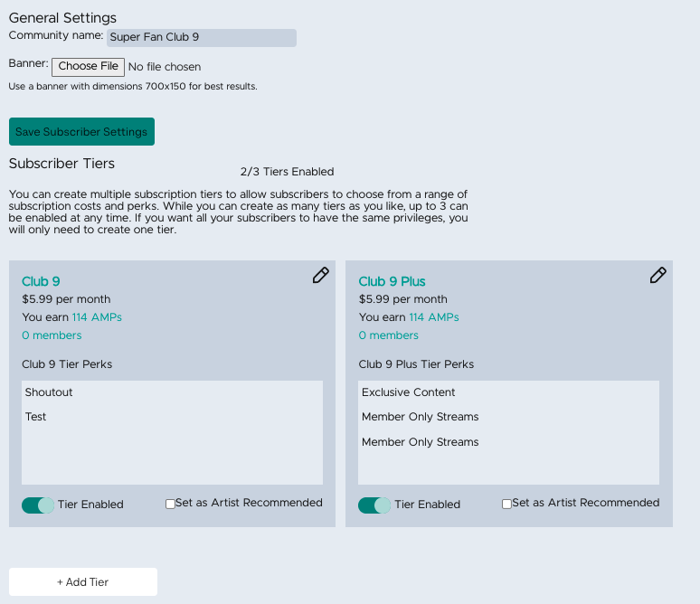Select the Test perk in Club 9 list
700x604 pixels.
pyautogui.click(x=35, y=417)
